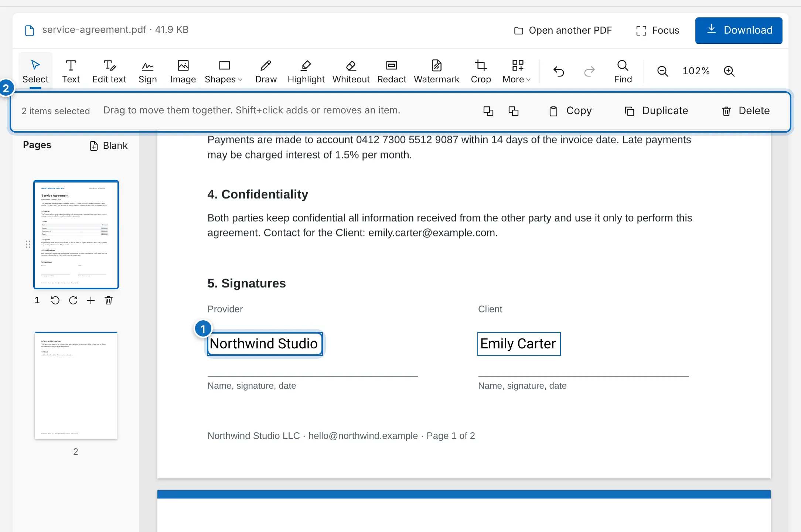The height and width of the screenshot is (532, 801).
Task: Rotate page 1 clockwise
Action: click(73, 300)
